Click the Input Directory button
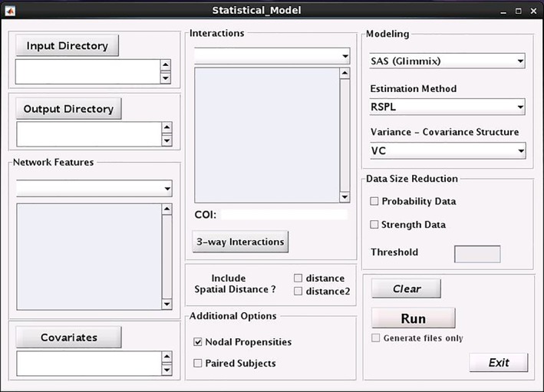Viewport: 544px width, 392px height. (68, 45)
